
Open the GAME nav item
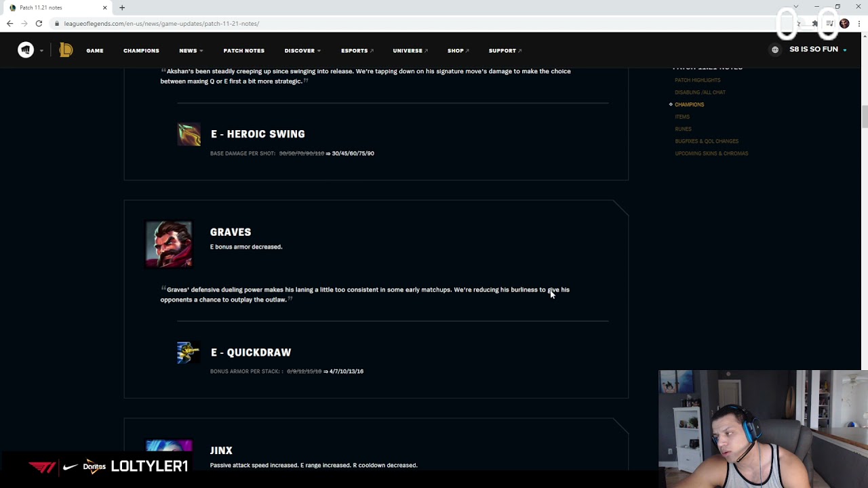[x=95, y=51]
